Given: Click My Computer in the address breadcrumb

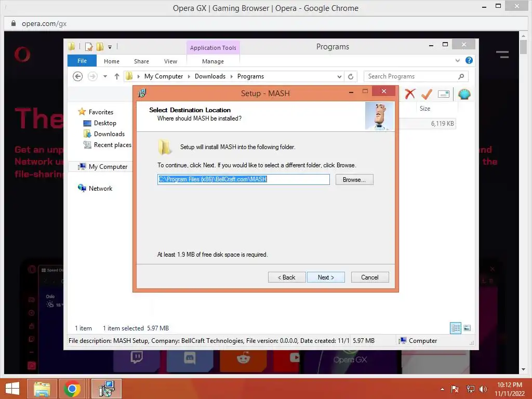Looking at the screenshot, I should [164, 76].
